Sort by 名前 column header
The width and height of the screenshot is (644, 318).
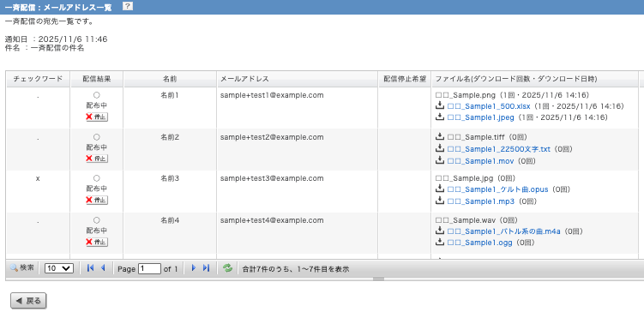(x=170, y=79)
